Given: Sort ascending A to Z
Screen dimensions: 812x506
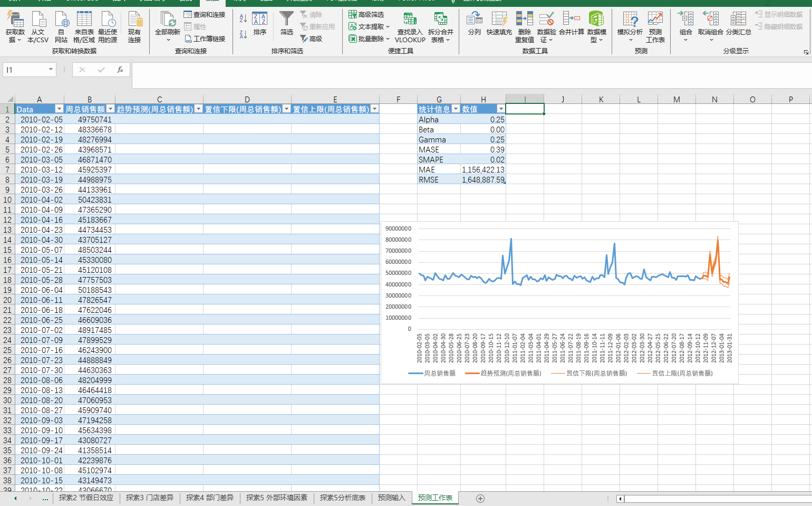Looking at the screenshot, I should point(243,18).
